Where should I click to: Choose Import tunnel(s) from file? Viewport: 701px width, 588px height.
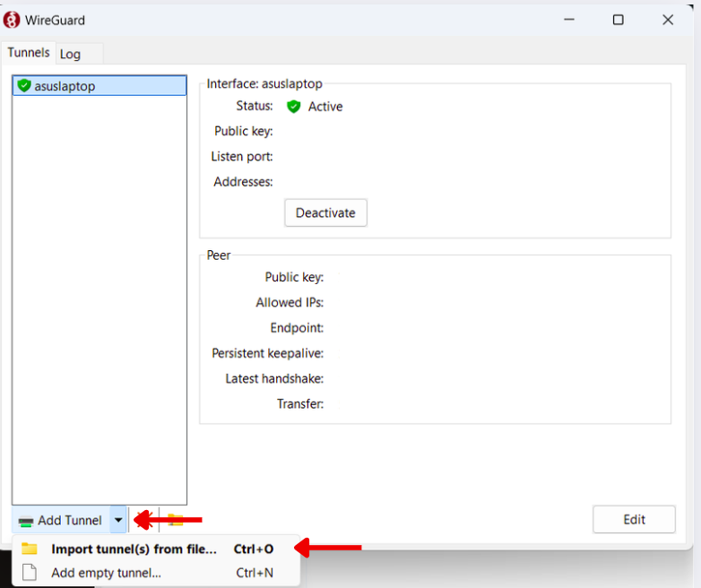pos(134,549)
